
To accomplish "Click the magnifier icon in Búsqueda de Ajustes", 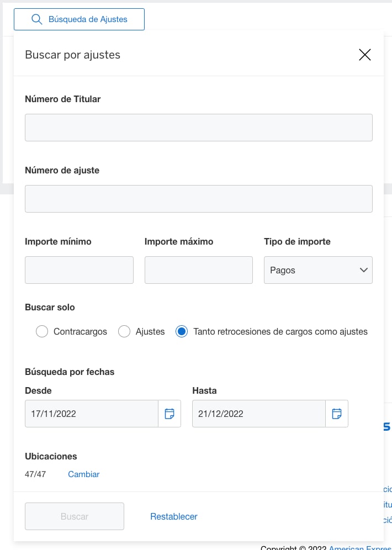I will point(37,19).
